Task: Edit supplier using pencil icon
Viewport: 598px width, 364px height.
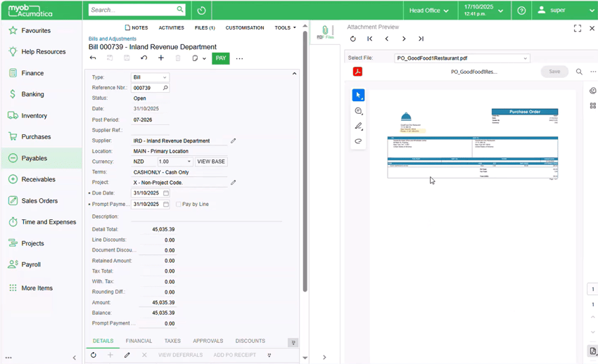Action: click(x=234, y=141)
